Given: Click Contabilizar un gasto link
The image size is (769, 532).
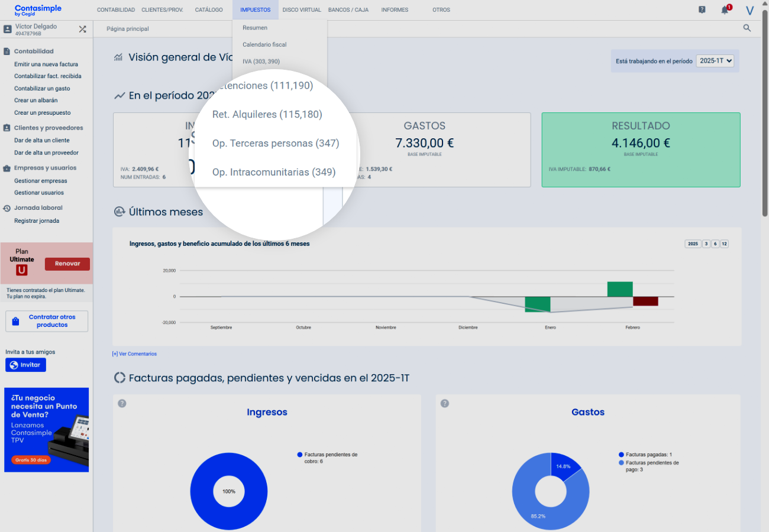Looking at the screenshot, I should pos(42,89).
